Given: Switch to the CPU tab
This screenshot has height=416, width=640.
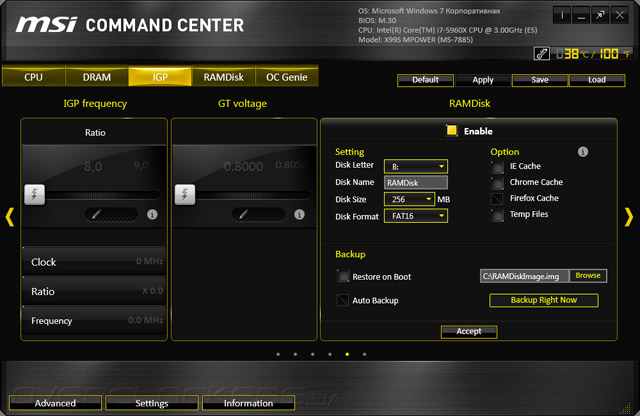Looking at the screenshot, I should coord(33,77).
